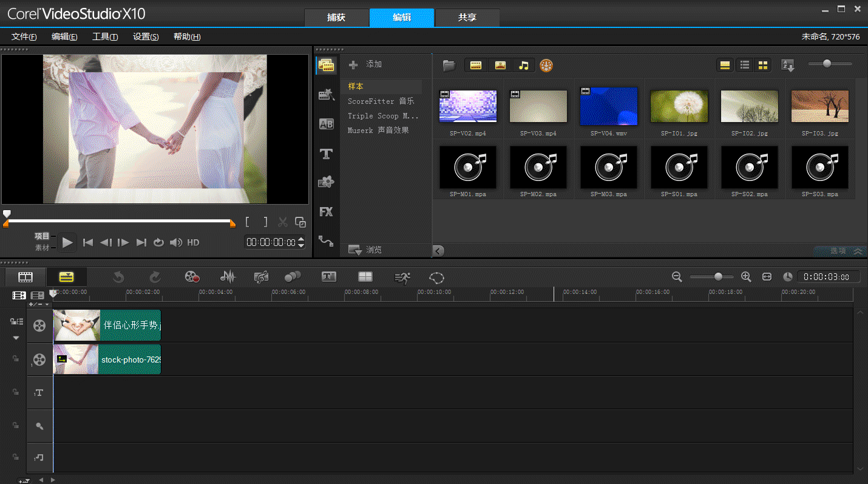Switch to the 捕获 tab
868x484 pixels.
[x=336, y=18]
